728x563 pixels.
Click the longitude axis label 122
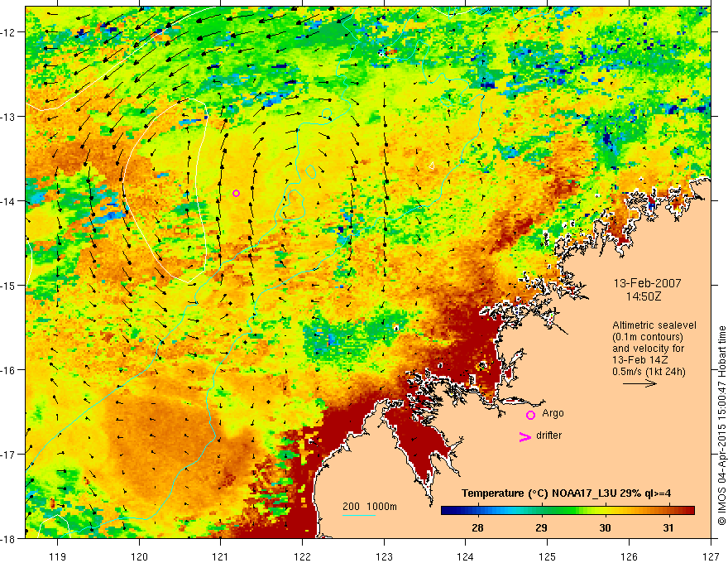tap(302, 556)
